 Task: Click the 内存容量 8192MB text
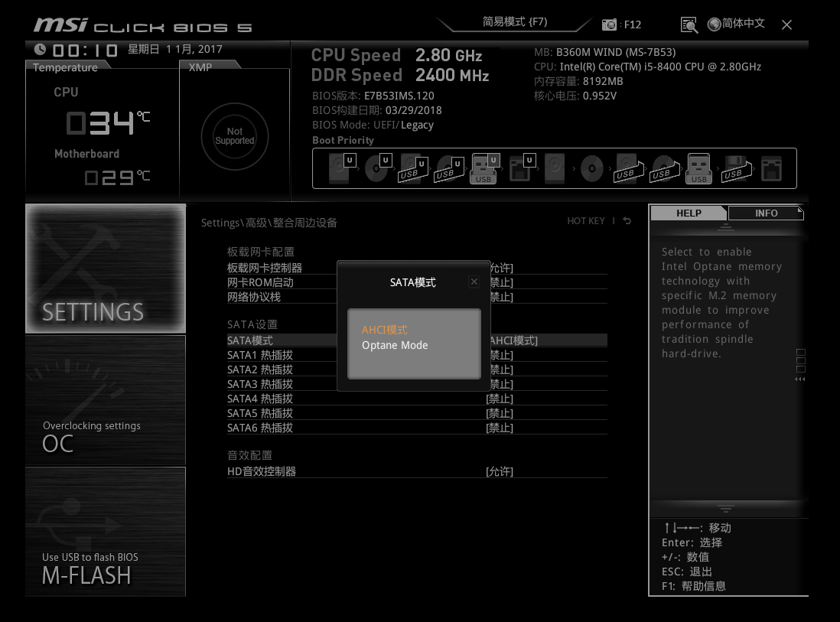coord(578,81)
